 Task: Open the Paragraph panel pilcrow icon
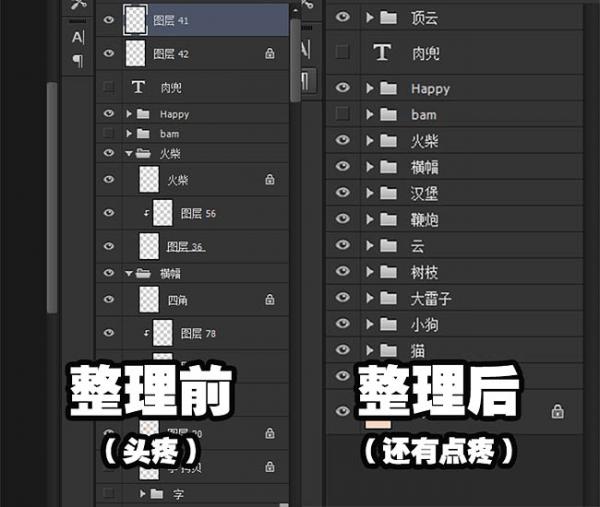(x=78, y=61)
